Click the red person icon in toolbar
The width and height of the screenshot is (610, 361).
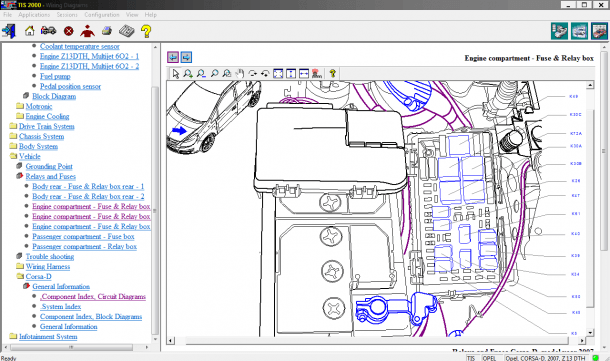88,31
